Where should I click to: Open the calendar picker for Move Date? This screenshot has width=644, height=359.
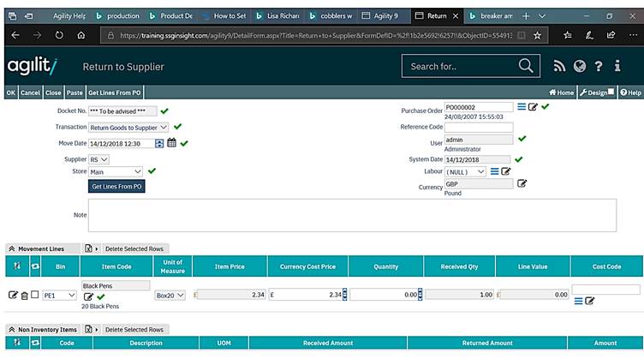click(171, 143)
